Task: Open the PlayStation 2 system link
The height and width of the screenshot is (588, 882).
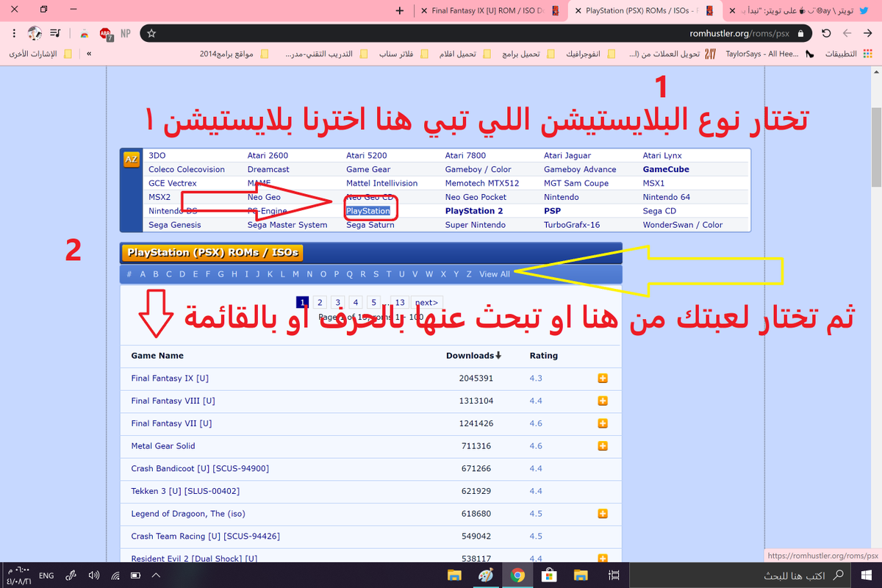Action: click(x=474, y=211)
